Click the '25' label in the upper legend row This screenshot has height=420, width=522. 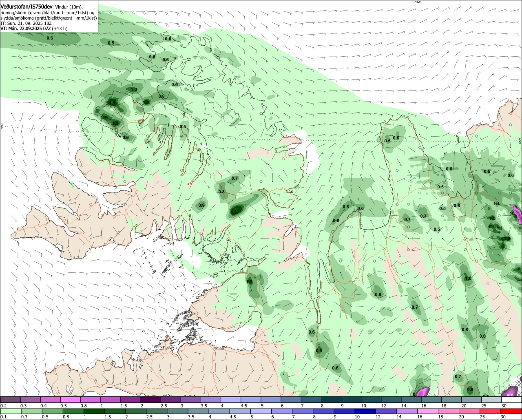484,406
